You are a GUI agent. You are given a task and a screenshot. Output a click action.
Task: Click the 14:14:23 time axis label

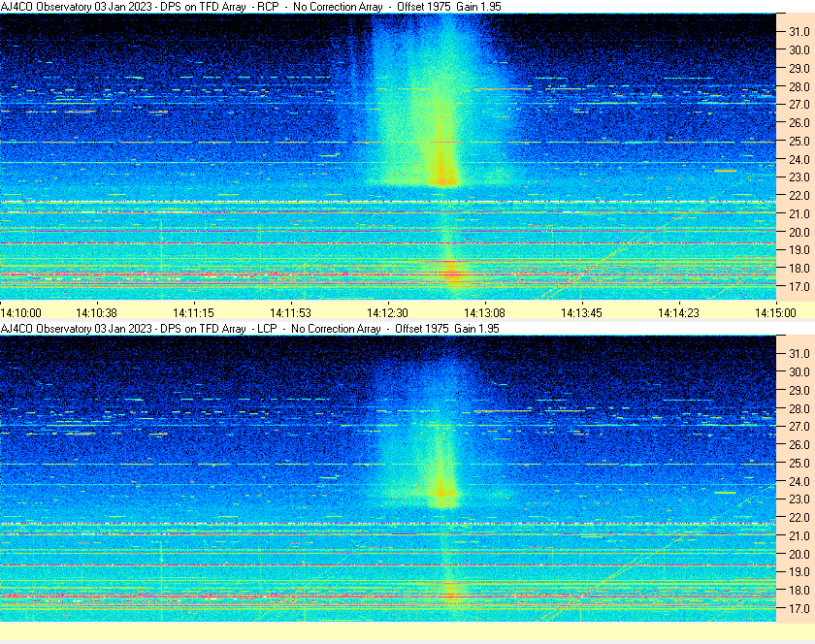678,313
